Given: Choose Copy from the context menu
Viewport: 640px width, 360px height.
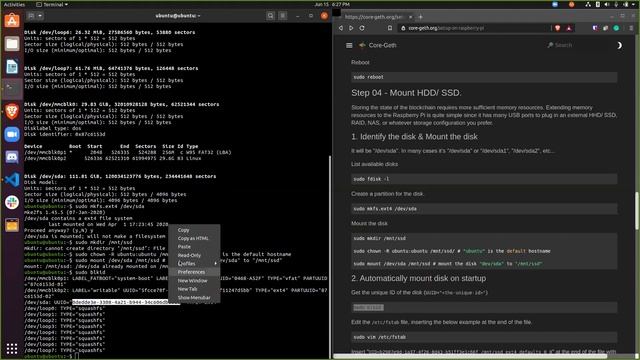Looking at the screenshot, I should point(183,230).
